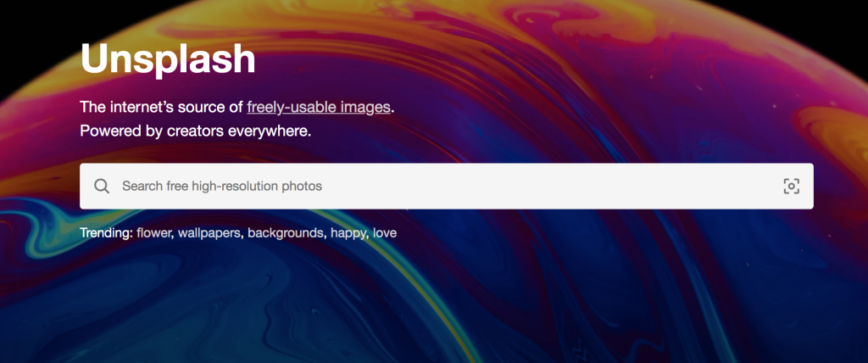The height and width of the screenshot is (363, 868).
Task: Click the text Powered by creators everywhere
Action: point(196,132)
